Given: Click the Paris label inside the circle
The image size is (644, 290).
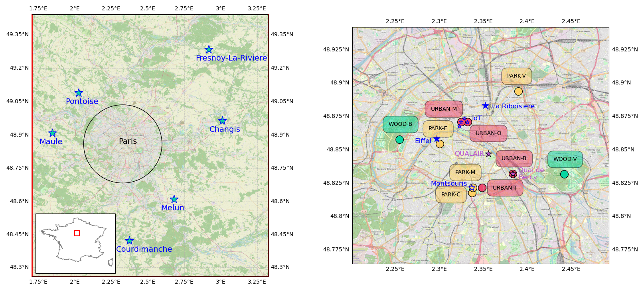Looking at the screenshot, I should [x=128, y=141].
